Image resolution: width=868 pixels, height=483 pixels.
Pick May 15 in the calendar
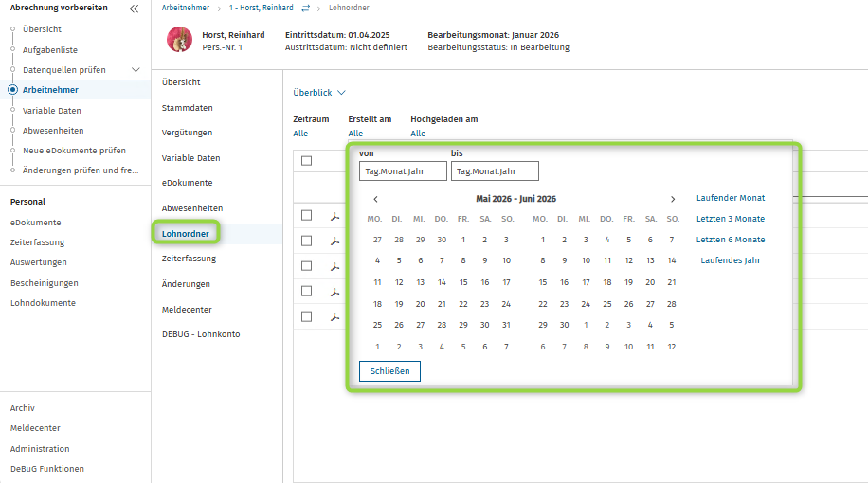click(463, 283)
